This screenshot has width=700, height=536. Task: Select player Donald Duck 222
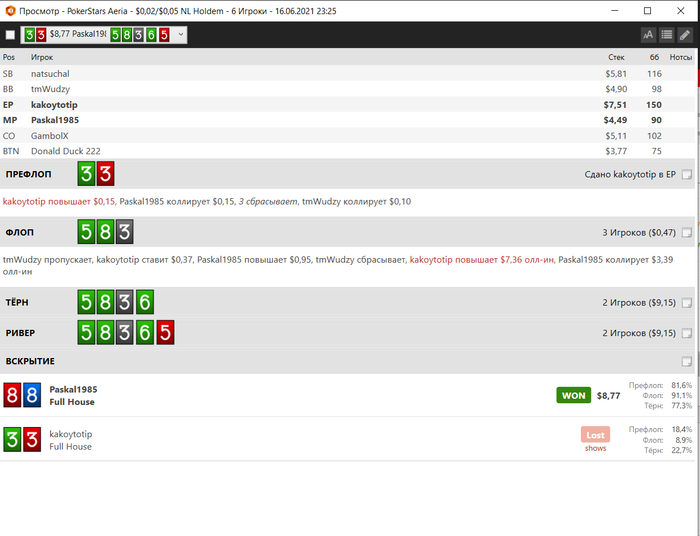(x=347, y=151)
